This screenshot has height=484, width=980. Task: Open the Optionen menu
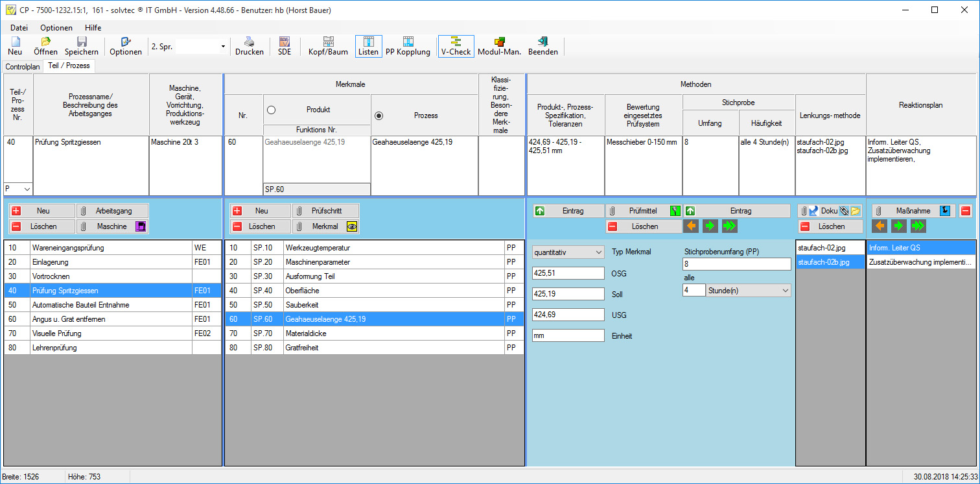pyautogui.click(x=56, y=28)
